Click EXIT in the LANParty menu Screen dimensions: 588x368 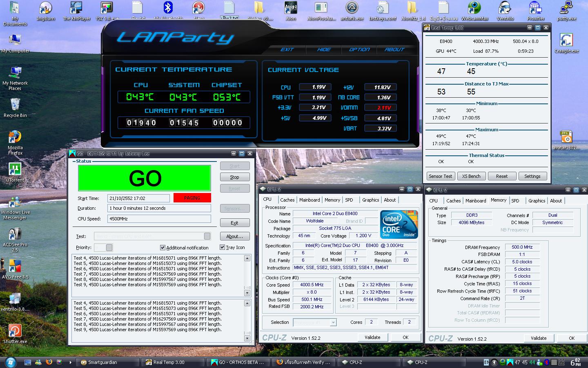(x=287, y=49)
